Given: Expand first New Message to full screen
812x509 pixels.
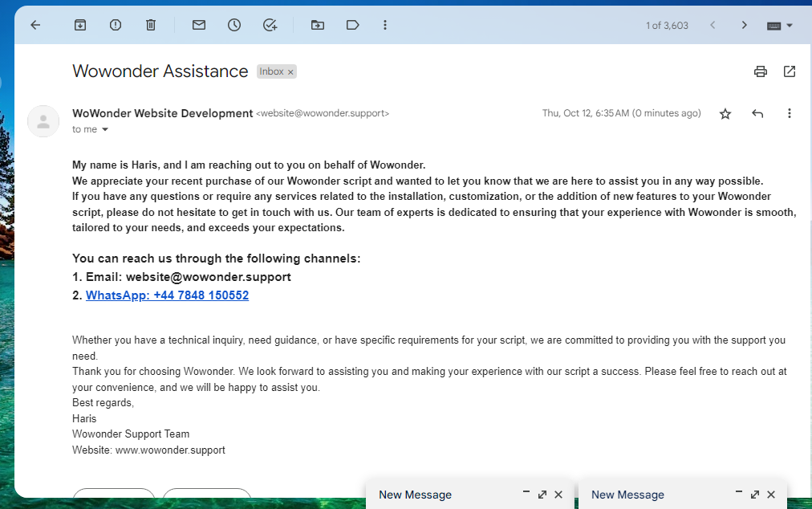Looking at the screenshot, I should point(542,495).
